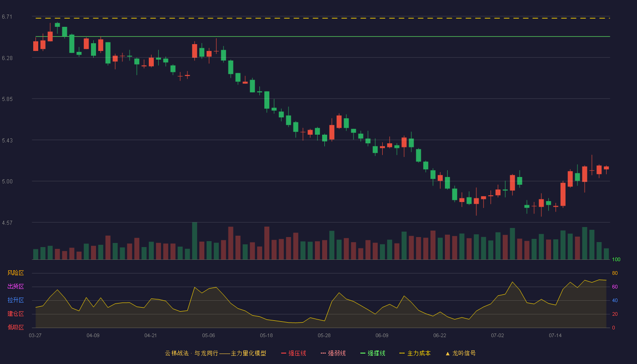Click the 06-22 date label
Screen dimensions: 637x364
(x=440, y=335)
